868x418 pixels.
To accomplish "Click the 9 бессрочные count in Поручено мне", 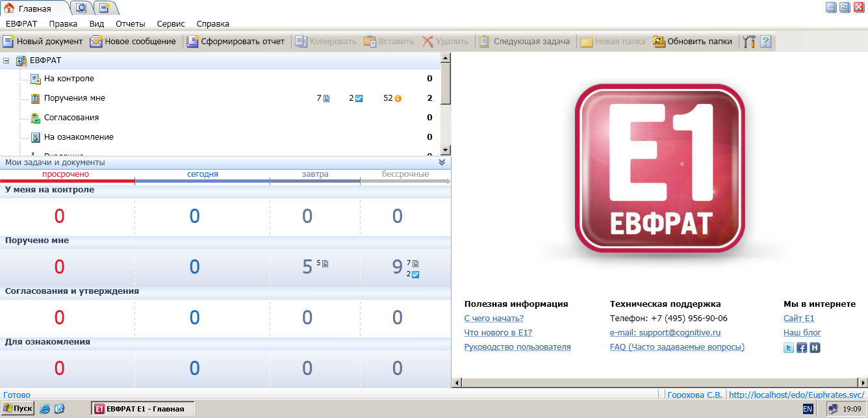I will click(x=397, y=267).
